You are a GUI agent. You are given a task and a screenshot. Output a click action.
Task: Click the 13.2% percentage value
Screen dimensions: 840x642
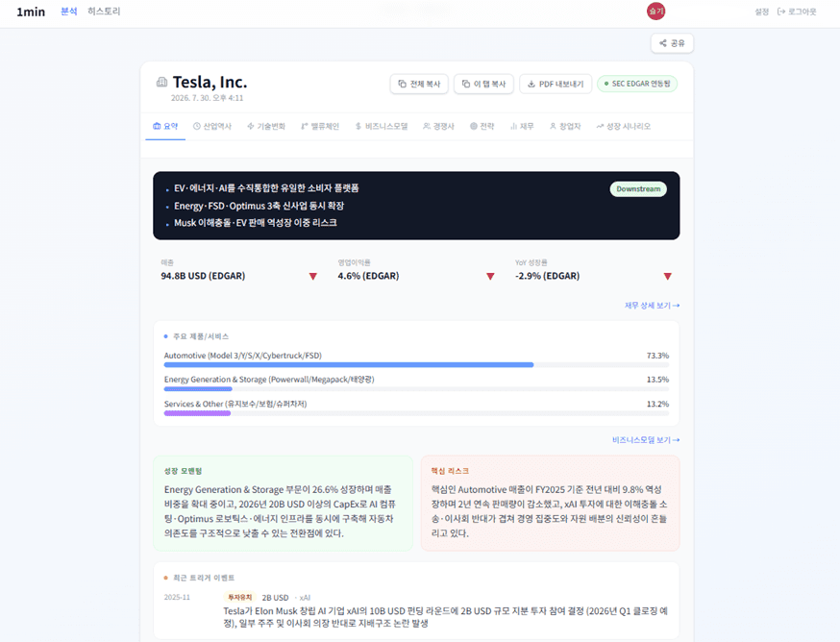(x=657, y=404)
